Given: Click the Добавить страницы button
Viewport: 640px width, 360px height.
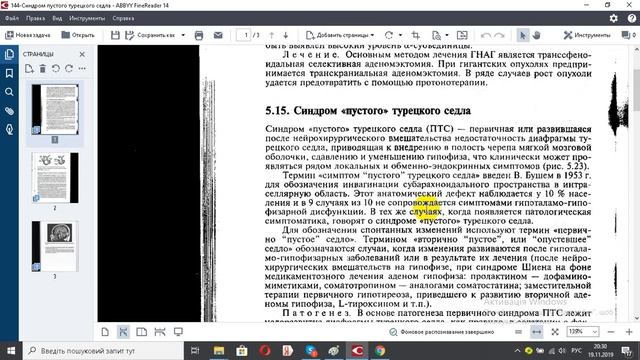Looking at the screenshot, I should click(x=338, y=36).
